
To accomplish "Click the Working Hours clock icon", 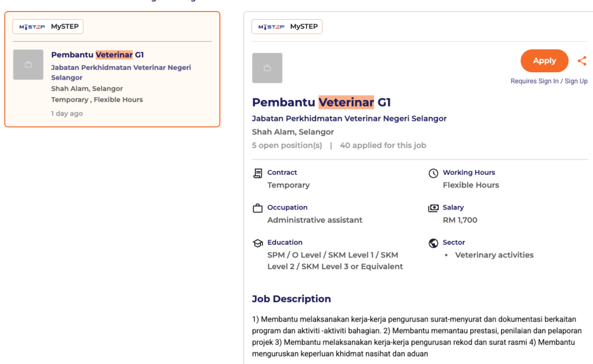I will (x=433, y=173).
